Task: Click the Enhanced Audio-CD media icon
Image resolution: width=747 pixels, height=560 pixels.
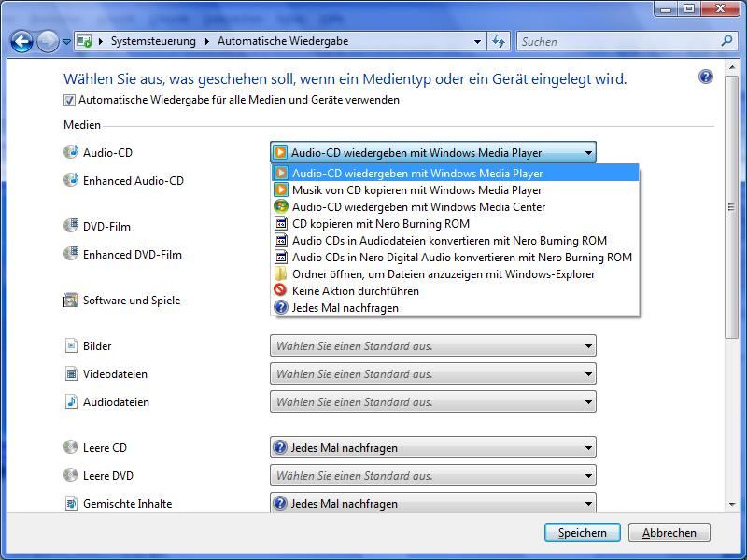Action: pos(71,180)
